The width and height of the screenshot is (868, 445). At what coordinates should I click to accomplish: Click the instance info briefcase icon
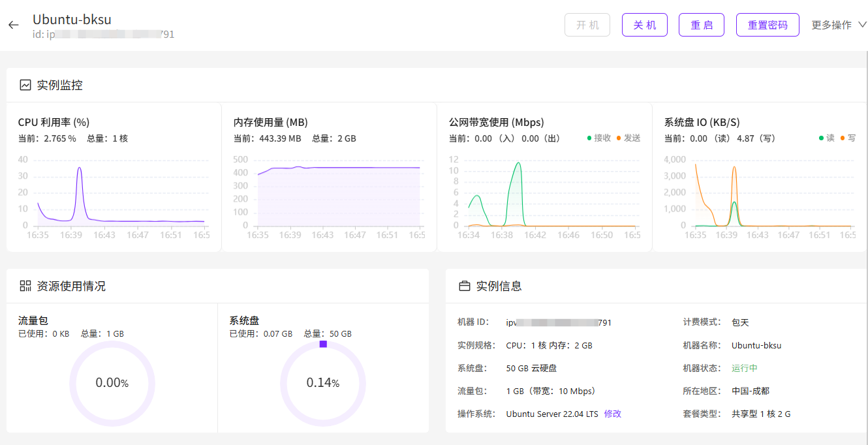click(x=465, y=286)
